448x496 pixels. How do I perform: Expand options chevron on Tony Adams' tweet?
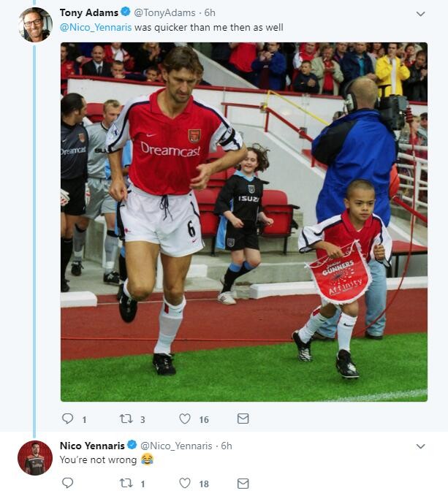pyautogui.click(x=420, y=14)
